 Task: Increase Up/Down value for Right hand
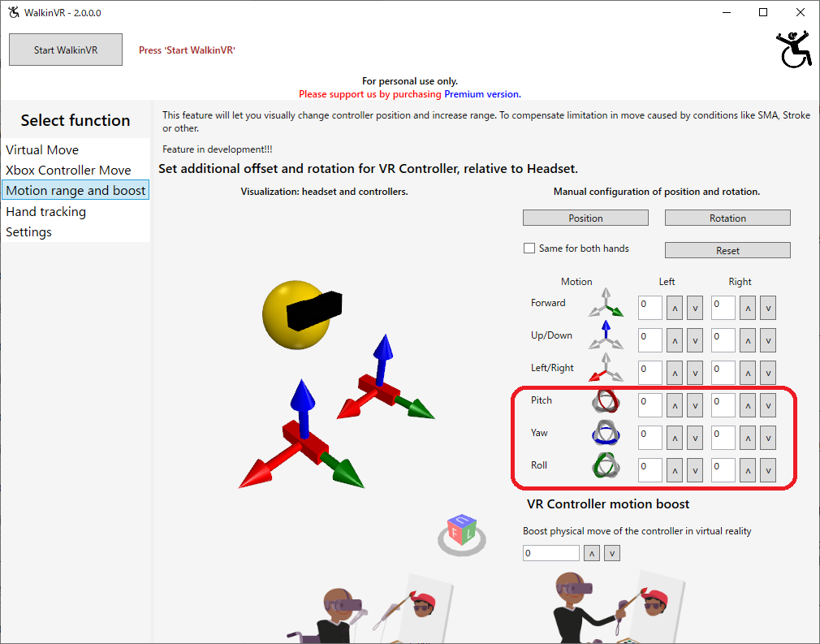click(x=748, y=340)
